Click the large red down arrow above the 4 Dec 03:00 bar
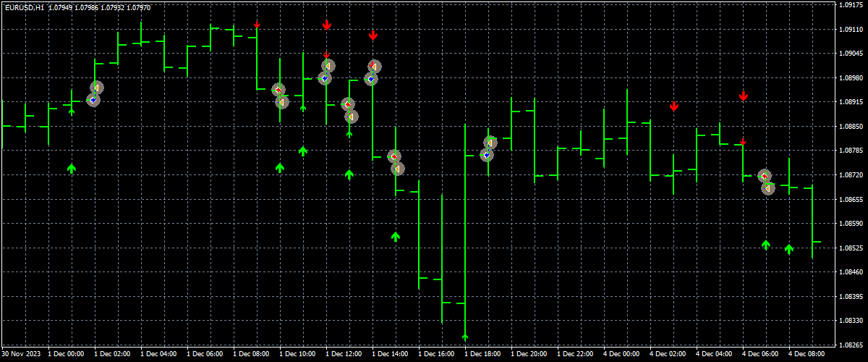Viewport: 868px width, 362px height. (x=673, y=106)
